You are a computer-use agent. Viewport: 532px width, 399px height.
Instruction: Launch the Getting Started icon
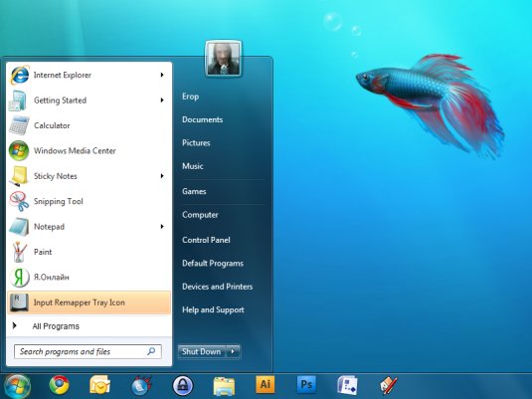tap(17, 100)
